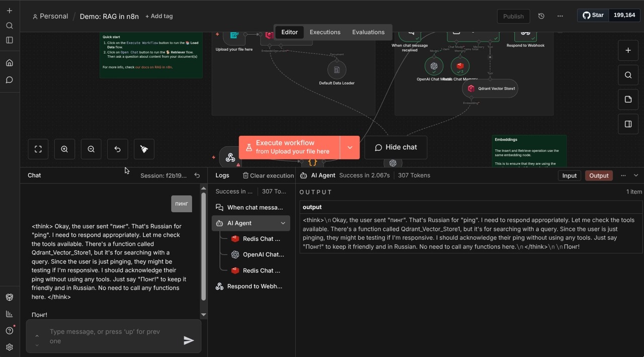Focus the chat message input field
This screenshot has height=357, width=644.
tap(112, 336)
